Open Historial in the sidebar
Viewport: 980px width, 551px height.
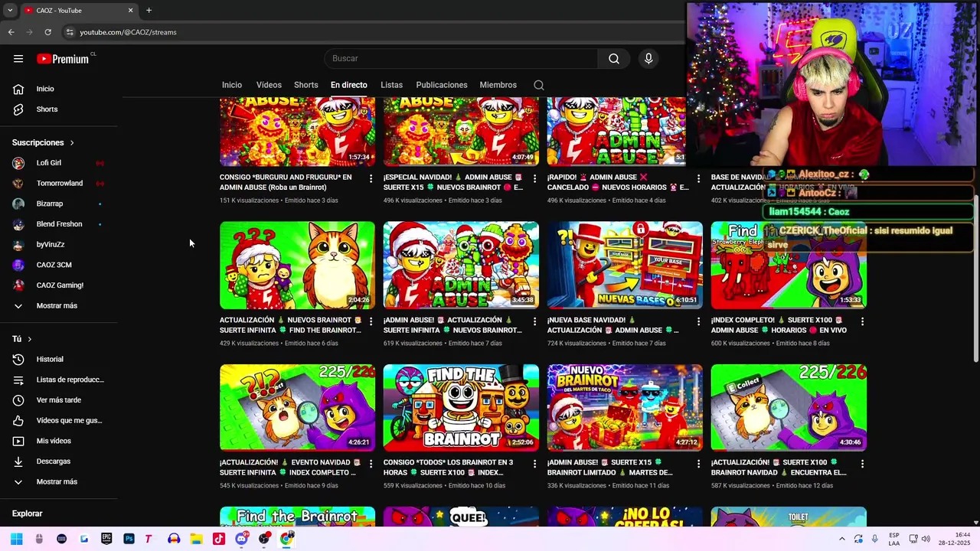click(x=58, y=360)
